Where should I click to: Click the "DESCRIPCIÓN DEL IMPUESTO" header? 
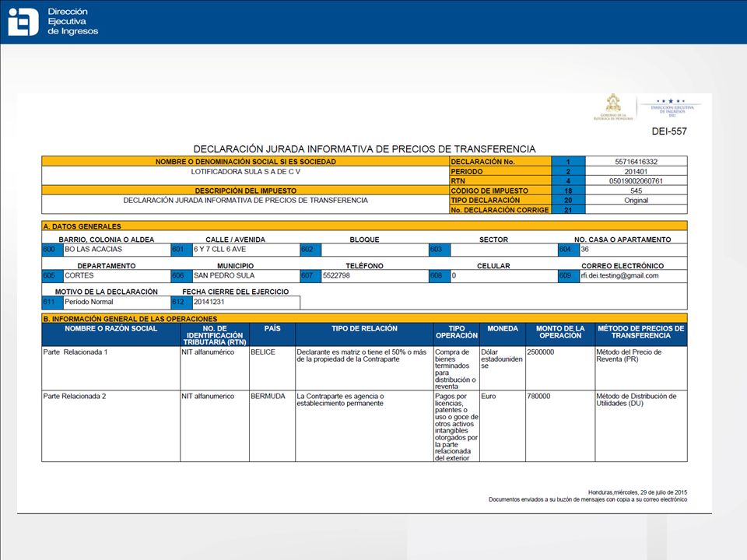[x=245, y=191]
